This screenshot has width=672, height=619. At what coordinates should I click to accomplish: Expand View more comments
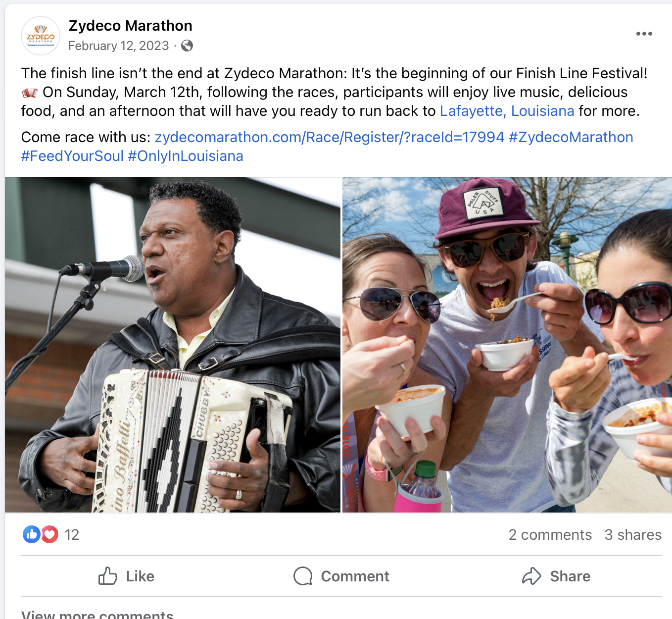97,614
